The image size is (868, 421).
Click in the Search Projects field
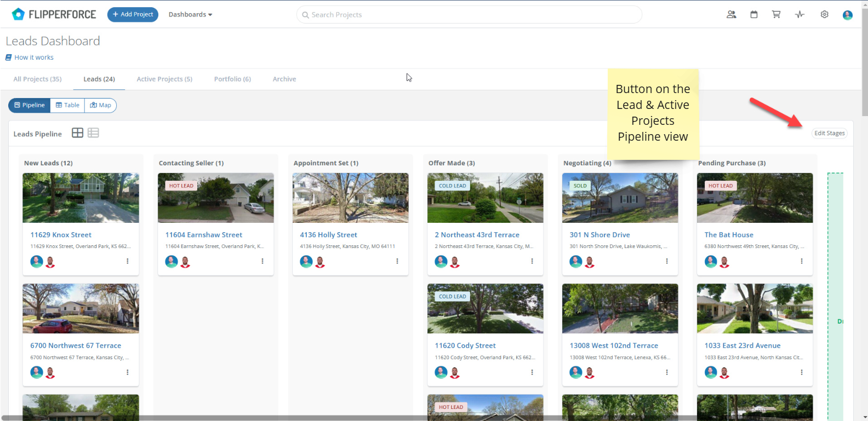click(469, 15)
